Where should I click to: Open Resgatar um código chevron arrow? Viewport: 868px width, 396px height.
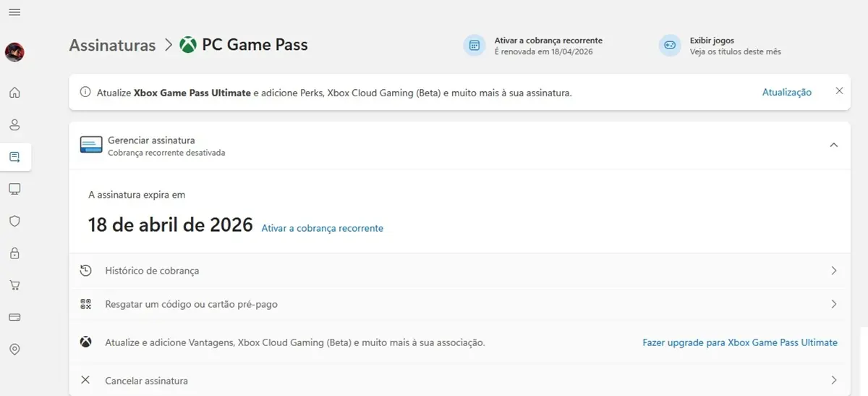point(834,304)
